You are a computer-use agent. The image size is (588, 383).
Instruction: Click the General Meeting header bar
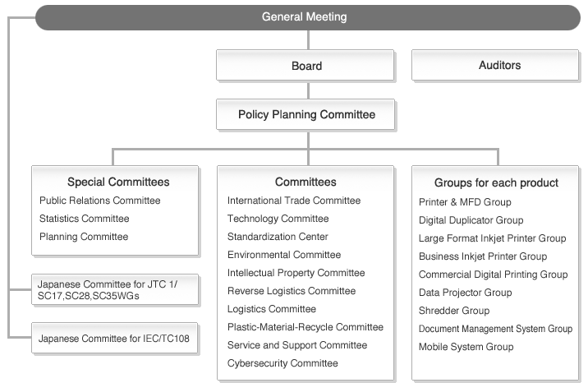[x=307, y=17]
